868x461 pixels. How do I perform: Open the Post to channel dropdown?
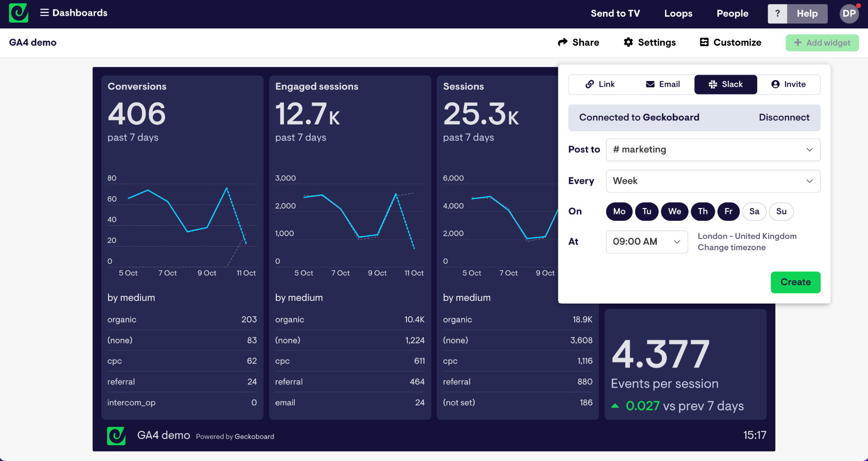tap(713, 150)
